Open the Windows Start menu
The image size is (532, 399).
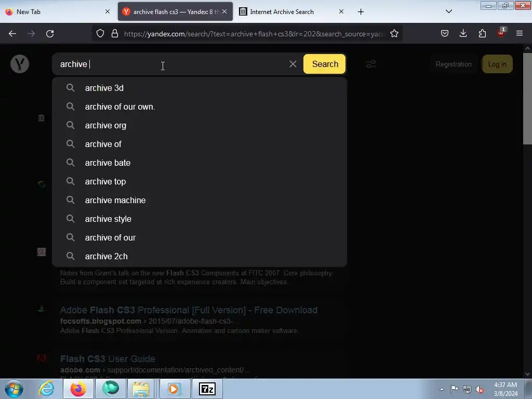coord(14,389)
